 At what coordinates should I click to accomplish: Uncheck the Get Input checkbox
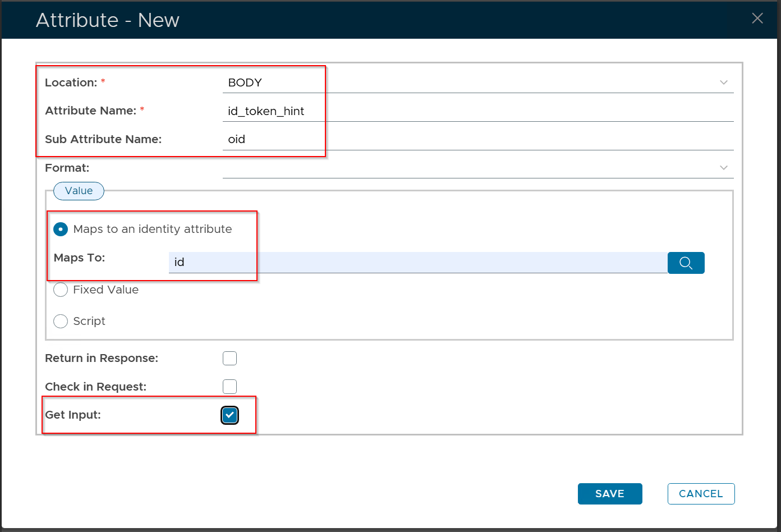point(229,415)
